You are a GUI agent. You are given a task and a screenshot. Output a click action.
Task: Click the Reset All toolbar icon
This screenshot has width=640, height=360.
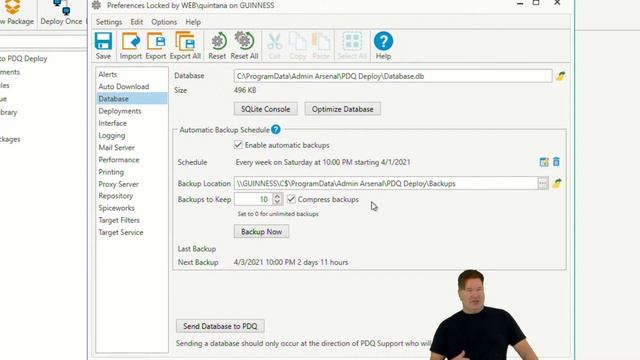(244, 46)
